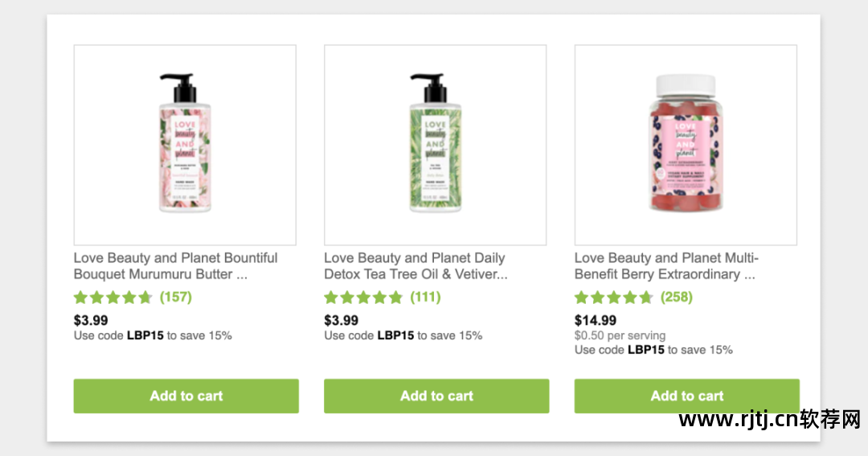Image resolution: width=868 pixels, height=456 pixels.
Task: Click the $0.50 per serving text
Action: pyautogui.click(x=620, y=335)
